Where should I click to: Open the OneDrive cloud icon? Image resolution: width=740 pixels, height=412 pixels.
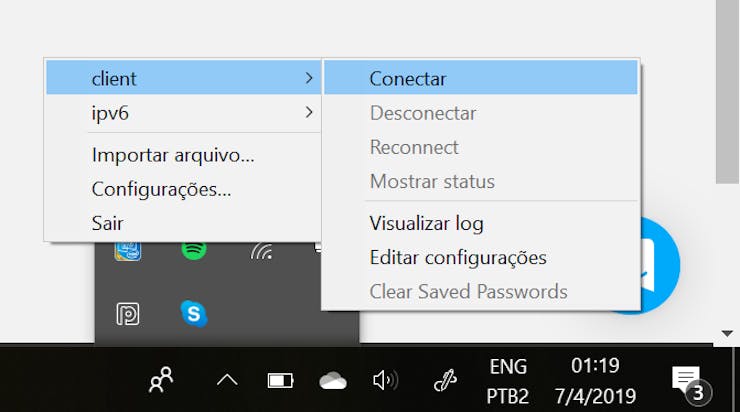pyautogui.click(x=333, y=380)
